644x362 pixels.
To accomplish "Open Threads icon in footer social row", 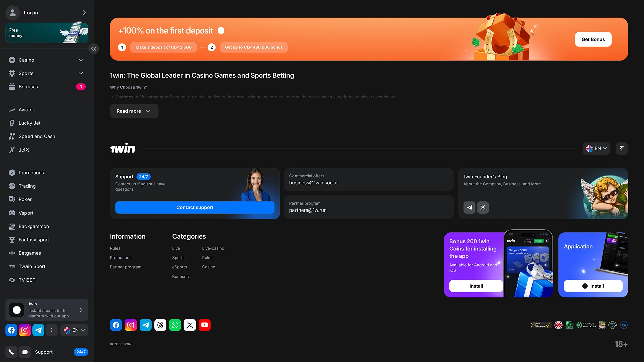I will pos(160,325).
